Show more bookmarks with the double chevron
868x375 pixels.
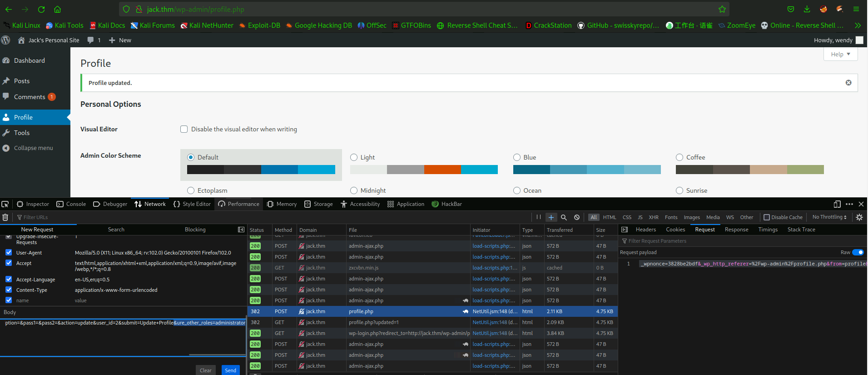[x=858, y=25]
